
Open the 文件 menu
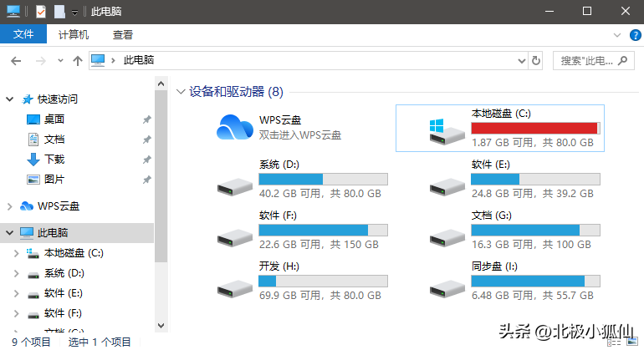(x=23, y=34)
